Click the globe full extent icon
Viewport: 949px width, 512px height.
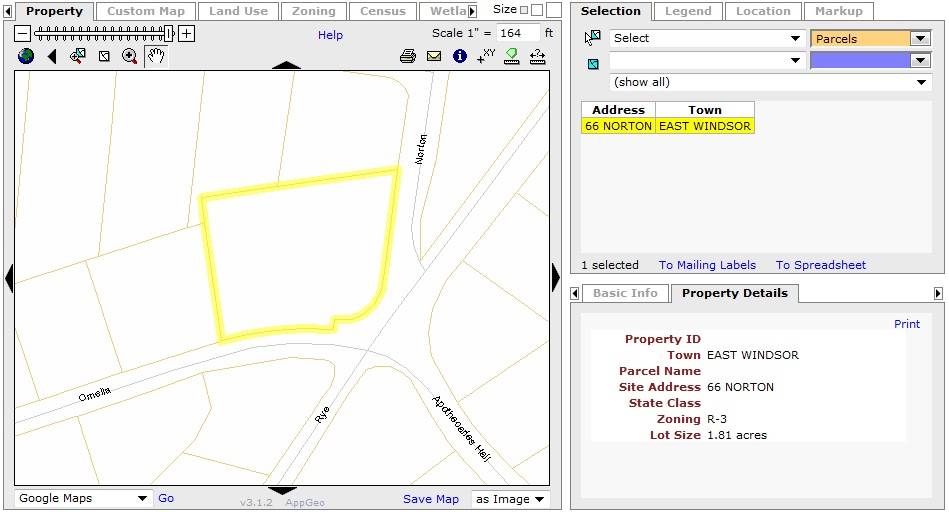point(26,56)
